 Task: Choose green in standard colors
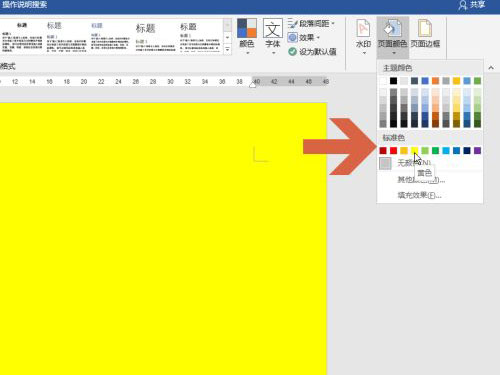[x=435, y=151]
